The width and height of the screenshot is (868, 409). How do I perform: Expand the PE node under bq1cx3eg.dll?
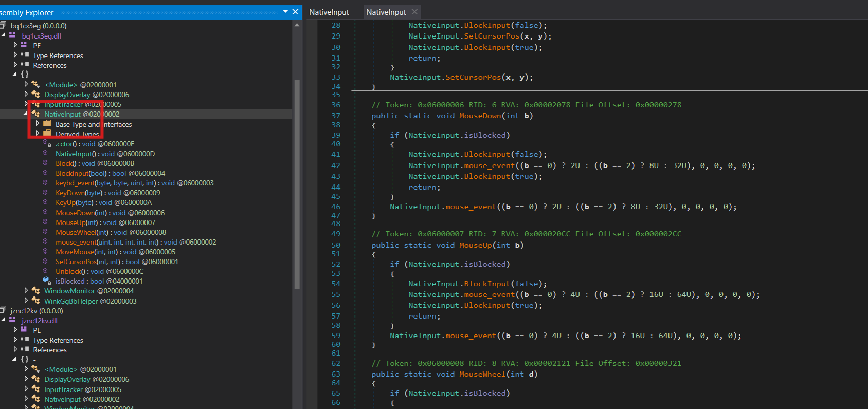click(x=15, y=45)
